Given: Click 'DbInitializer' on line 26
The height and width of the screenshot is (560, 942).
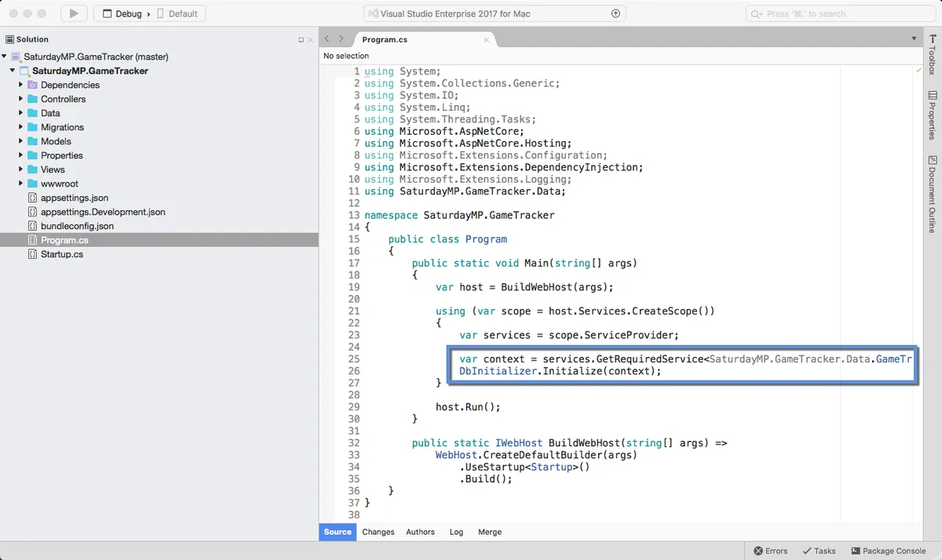Looking at the screenshot, I should pos(498,371).
